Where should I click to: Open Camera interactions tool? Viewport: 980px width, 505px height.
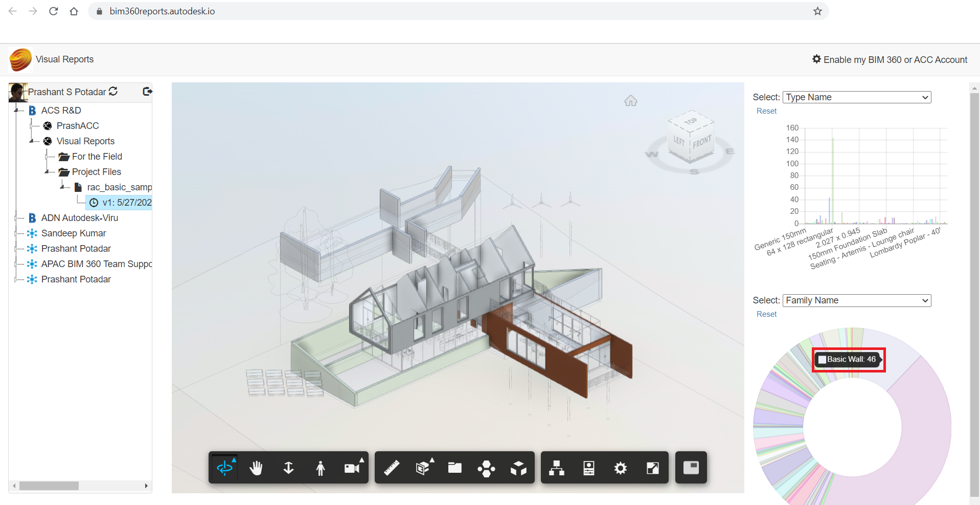353,468
